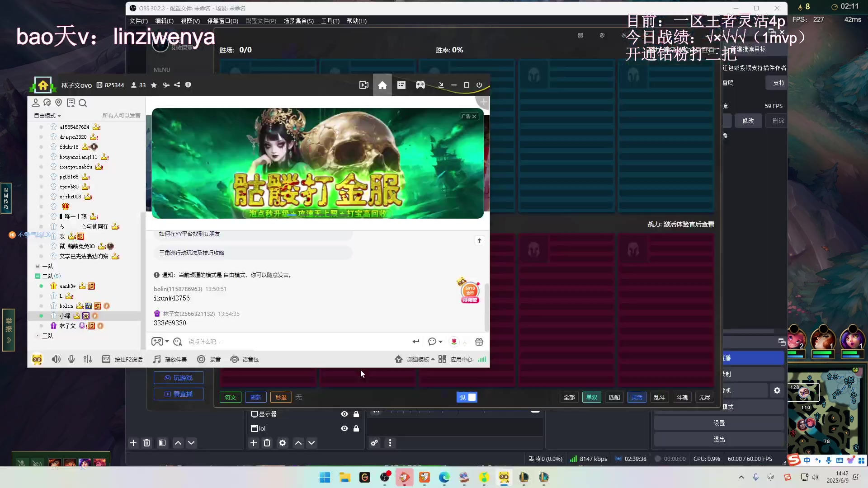Send a flower gift icon
The width and height of the screenshot is (868, 488).
(454, 342)
